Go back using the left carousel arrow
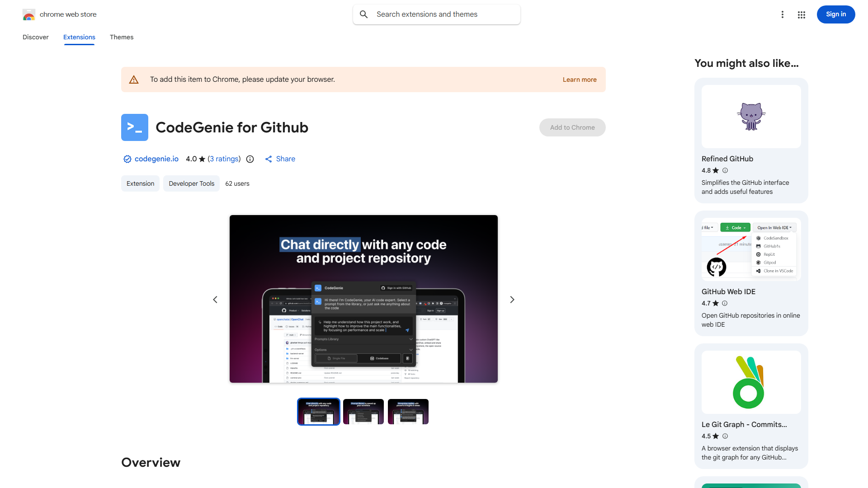This screenshot has width=868, height=488. click(x=215, y=299)
